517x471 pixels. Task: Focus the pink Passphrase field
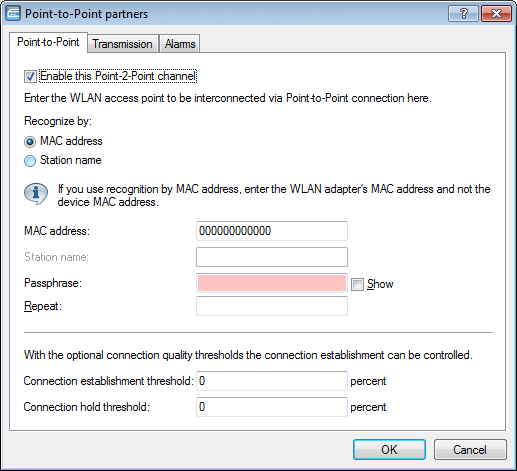click(x=272, y=283)
